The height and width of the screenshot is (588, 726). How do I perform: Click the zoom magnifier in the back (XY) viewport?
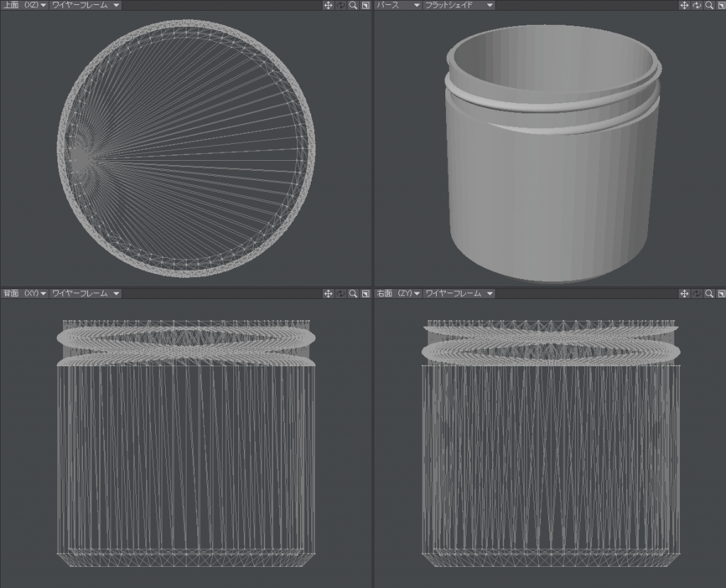click(352, 293)
